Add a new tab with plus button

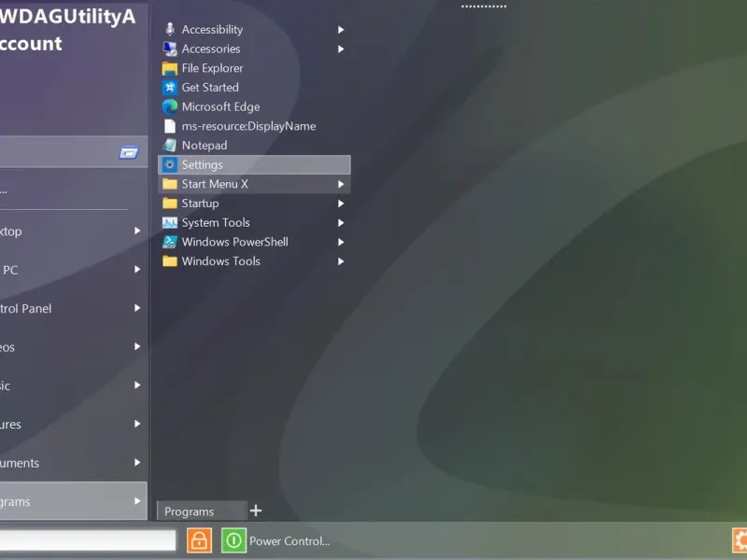(256, 511)
